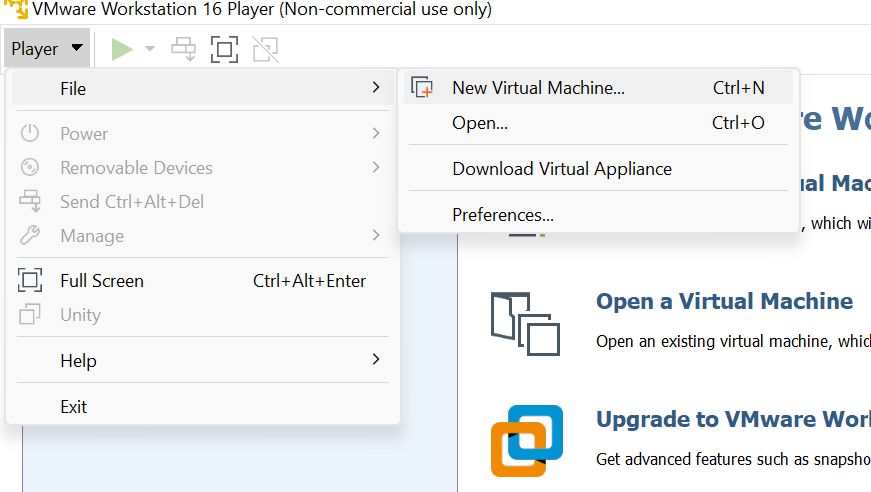Click the Send Ctrl+Alt+Del menu icon
Image resolution: width=871 pixels, height=492 pixels.
point(30,201)
